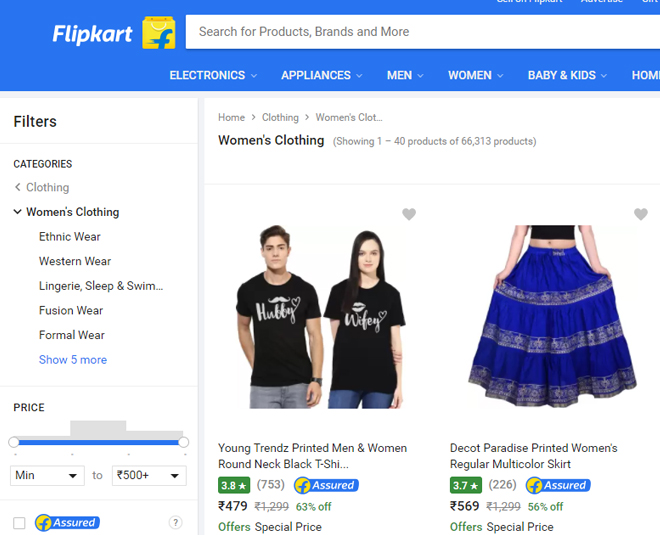
Task: Click the price slider maximum handle
Action: (x=183, y=442)
